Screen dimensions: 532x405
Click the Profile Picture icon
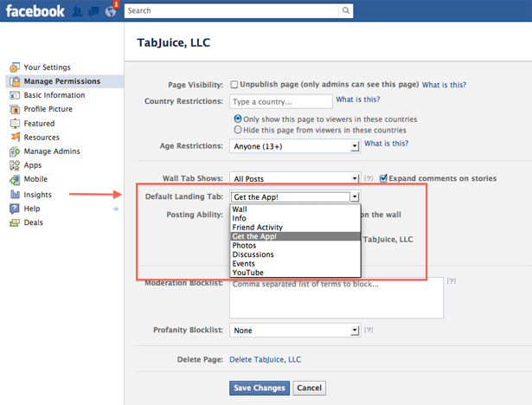(15, 109)
